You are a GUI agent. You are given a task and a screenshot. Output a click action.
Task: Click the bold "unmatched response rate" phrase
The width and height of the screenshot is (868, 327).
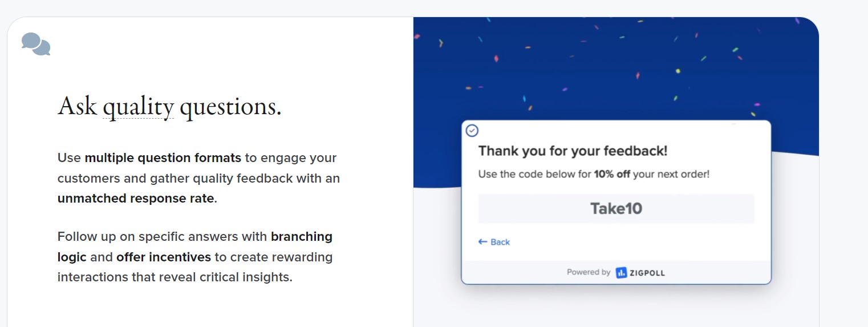[136, 199]
